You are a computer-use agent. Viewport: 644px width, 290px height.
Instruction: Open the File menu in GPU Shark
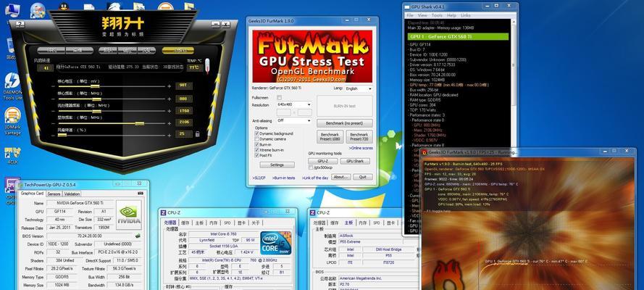point(410,15)
